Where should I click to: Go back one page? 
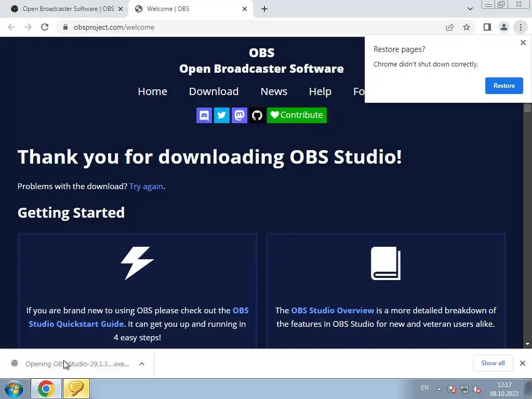11,27
